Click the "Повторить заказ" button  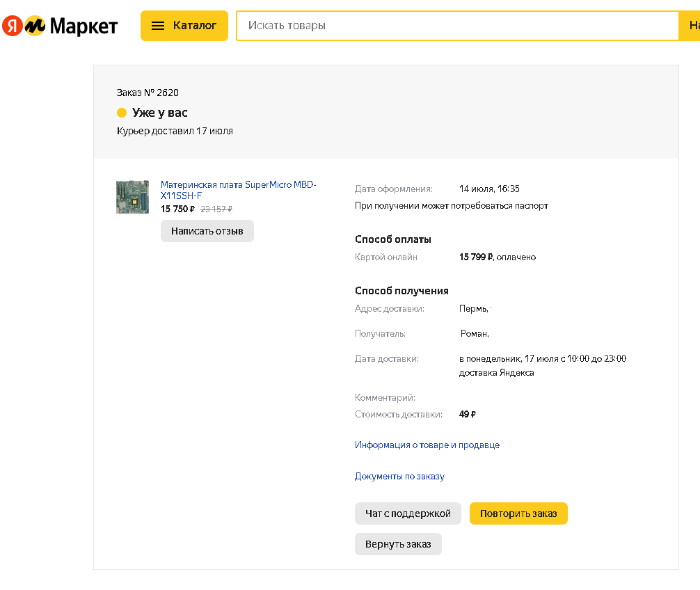click(518, 513)
